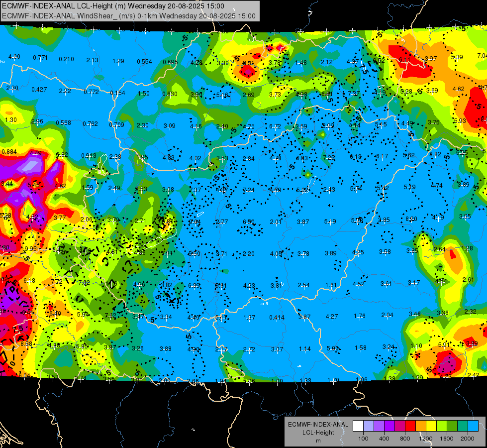Pick the orange legend swatch left of 1200
The image size is (487, 448).
421,426
